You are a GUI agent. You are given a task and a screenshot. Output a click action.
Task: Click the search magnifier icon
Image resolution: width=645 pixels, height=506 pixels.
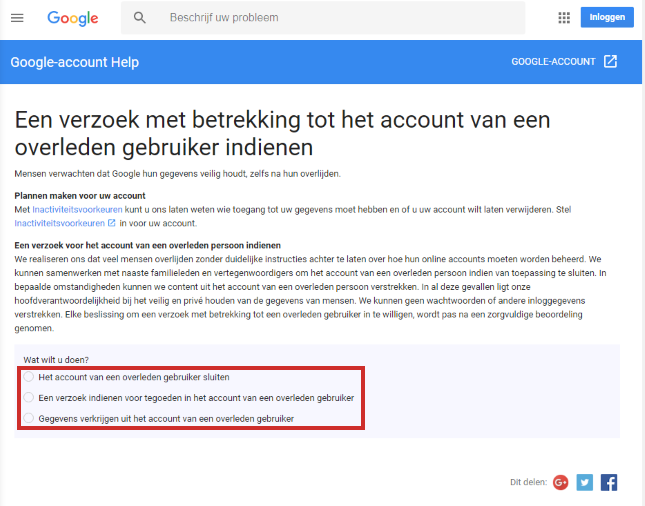point(139,18)
